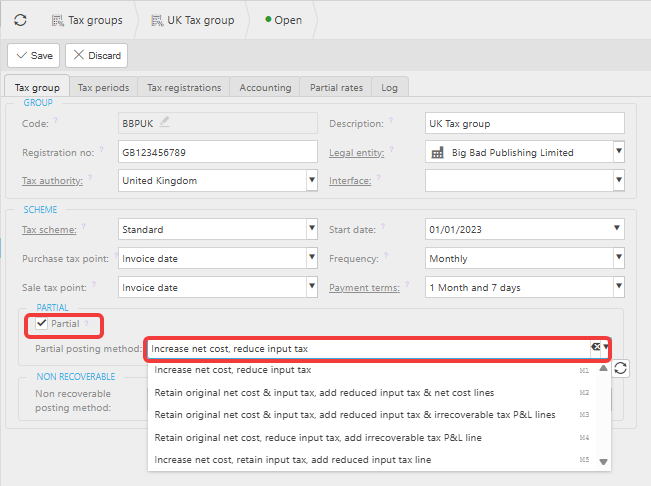
Task: Click the pencil edit icon beside code BBPUK
Action: pyautogui.click(x=165, y=122)
